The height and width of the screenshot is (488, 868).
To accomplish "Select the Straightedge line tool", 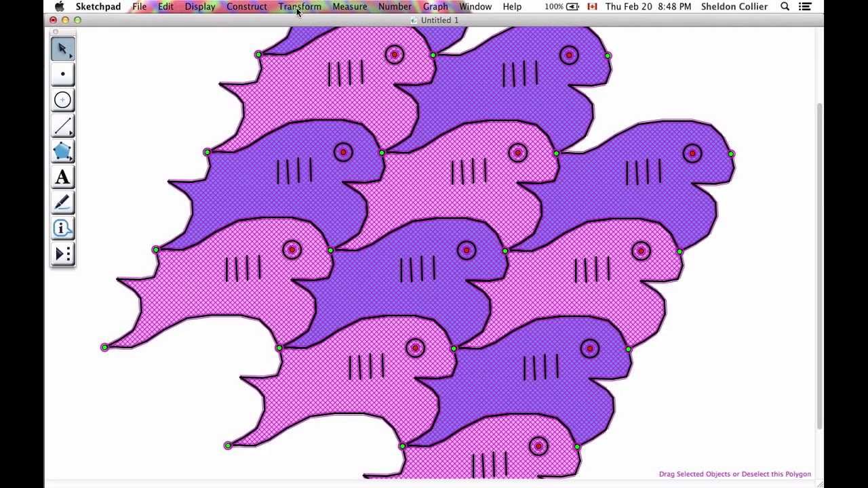I will (x=62, y=126).
